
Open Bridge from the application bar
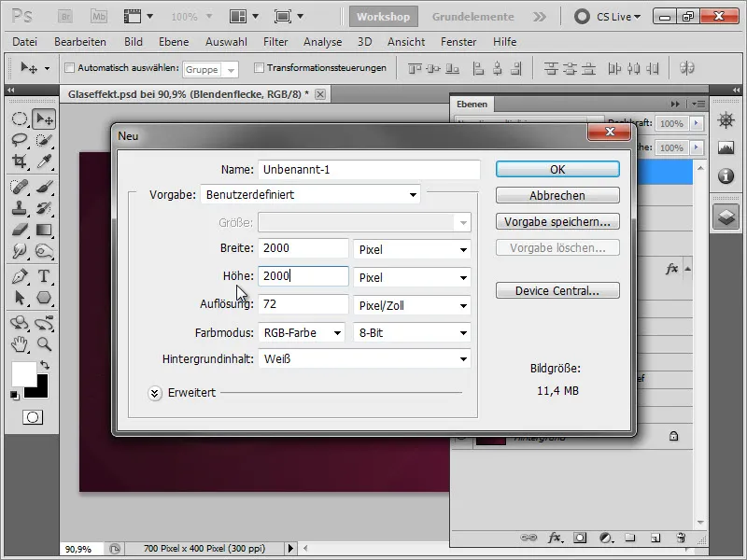pos(65,15)
